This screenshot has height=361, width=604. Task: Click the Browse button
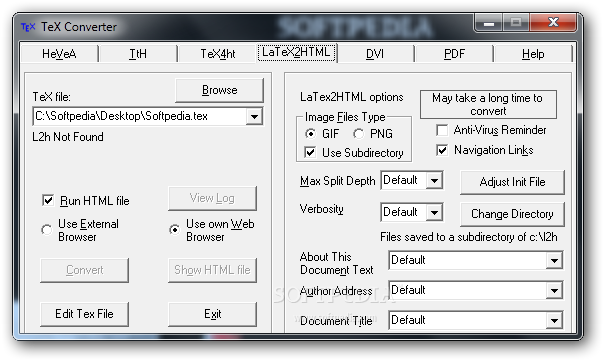tap(220, 90)
